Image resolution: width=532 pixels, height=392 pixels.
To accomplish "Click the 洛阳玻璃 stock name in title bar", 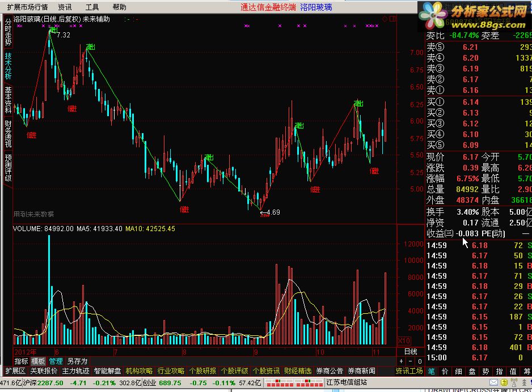I will click(x=316, y=7).
